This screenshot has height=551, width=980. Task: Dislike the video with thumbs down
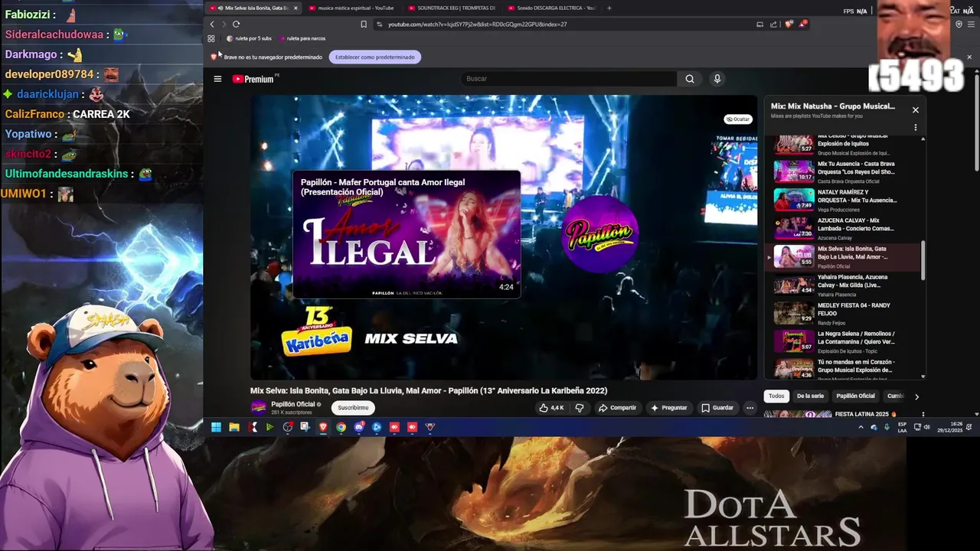coord(580,408)
